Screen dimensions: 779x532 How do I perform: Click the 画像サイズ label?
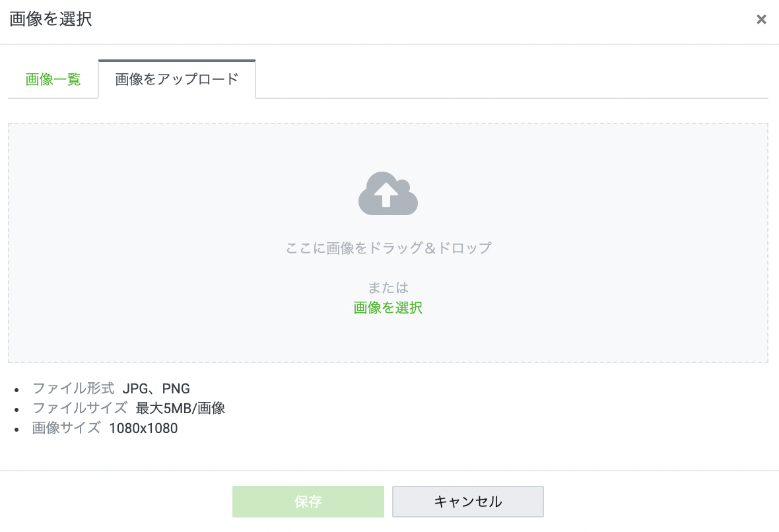(x=66, y=428)
